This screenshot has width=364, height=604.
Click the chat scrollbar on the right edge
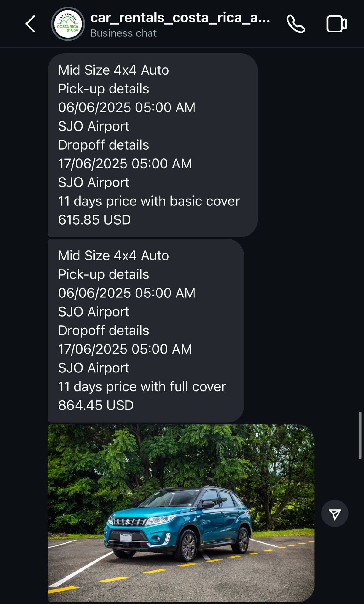360,435
